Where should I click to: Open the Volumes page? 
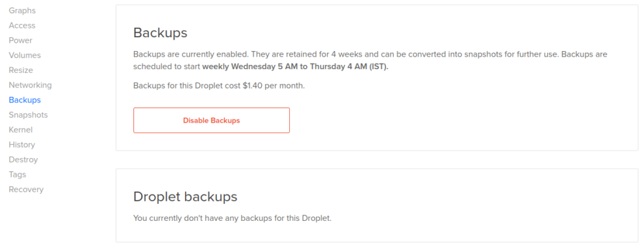25,55
